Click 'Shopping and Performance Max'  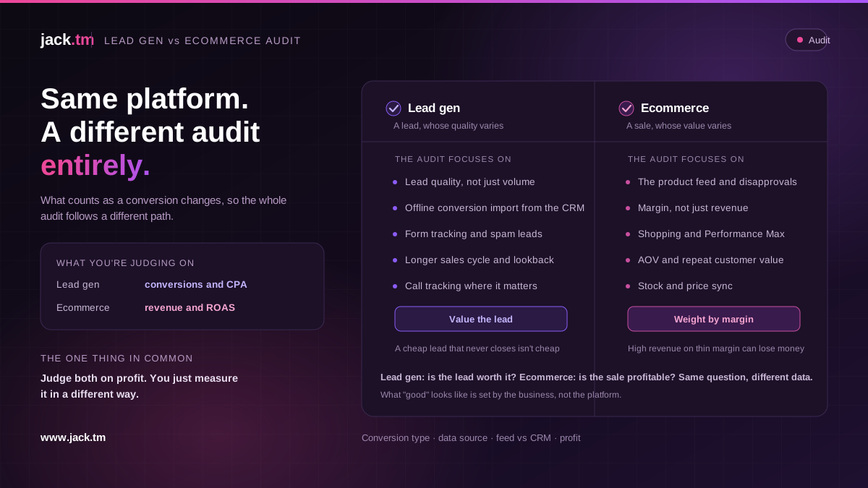[711, 234]
